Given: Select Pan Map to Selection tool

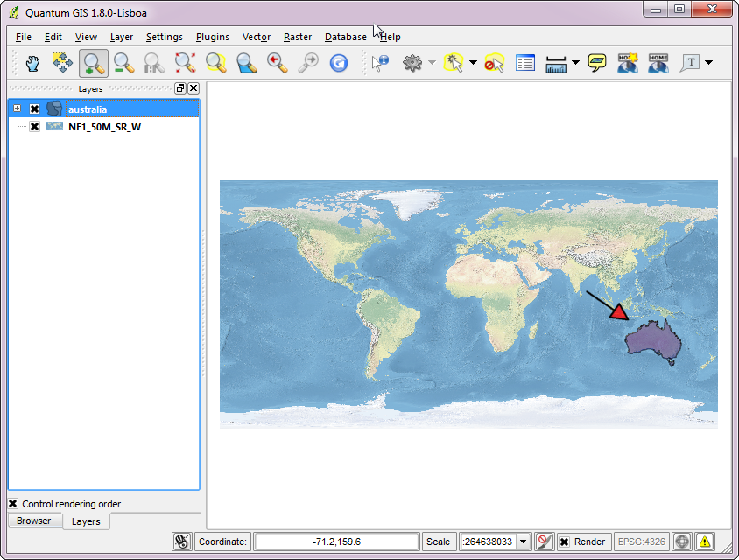Looking at the screenshot, I should pos(62,63).
